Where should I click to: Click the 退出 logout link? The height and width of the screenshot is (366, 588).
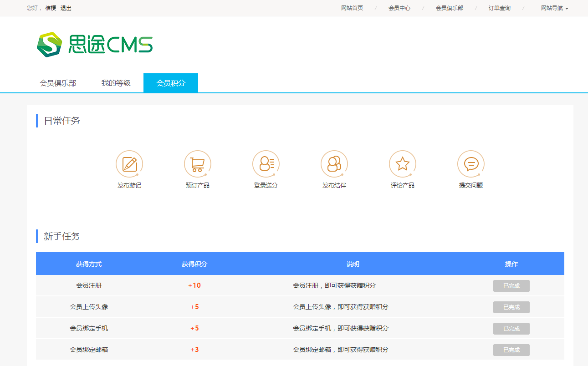point(66,8)
